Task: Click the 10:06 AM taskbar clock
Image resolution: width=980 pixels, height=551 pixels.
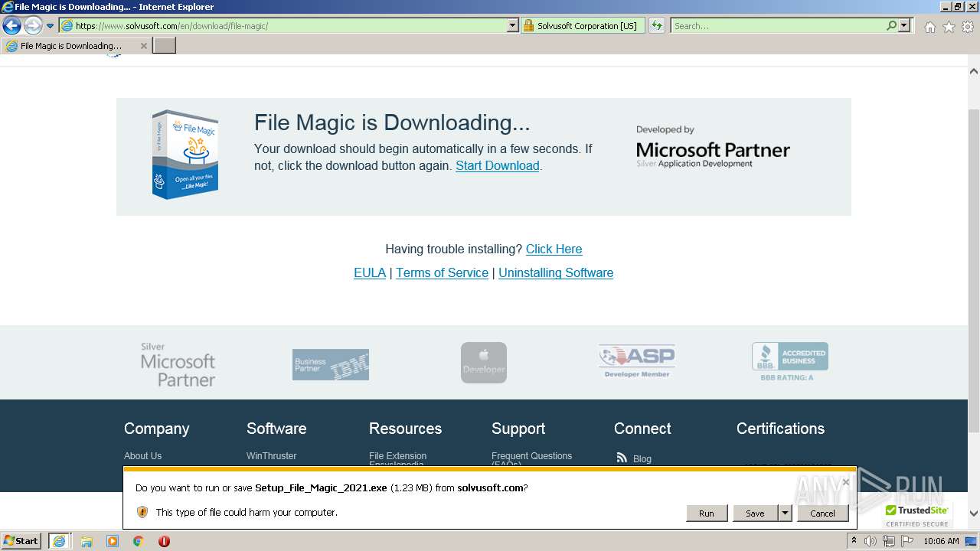Action: point(941,541)
